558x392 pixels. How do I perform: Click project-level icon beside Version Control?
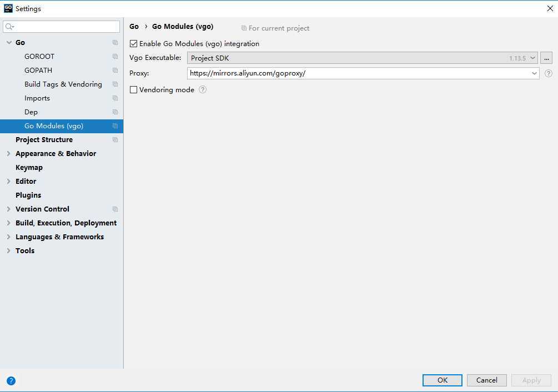(115, 209)
